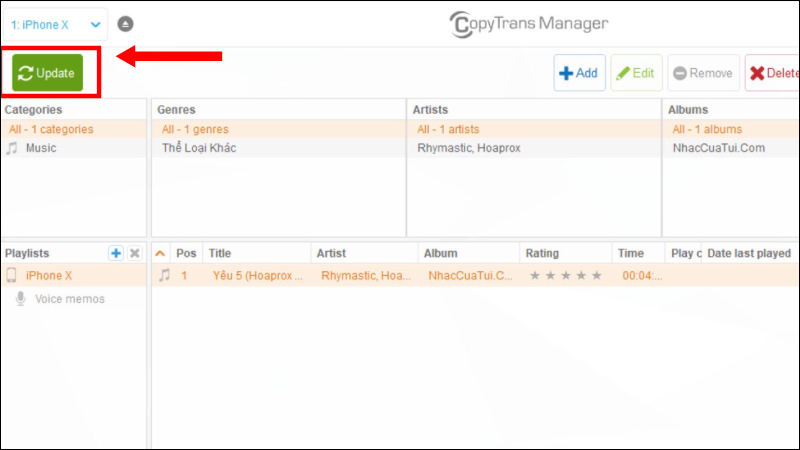The width and height of the screenshot is (800, 450).
Task: Sort by Title column header
Action: click(257, 254)
